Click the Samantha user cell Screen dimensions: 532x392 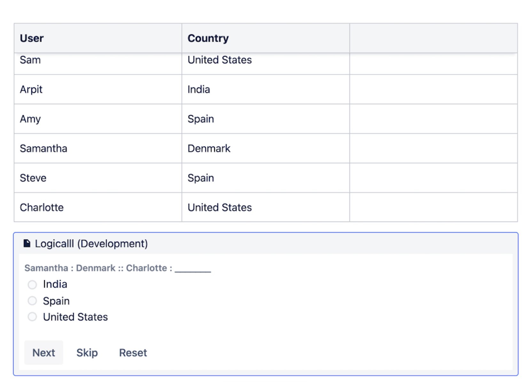pyautogui.click(x=43, y=148)
